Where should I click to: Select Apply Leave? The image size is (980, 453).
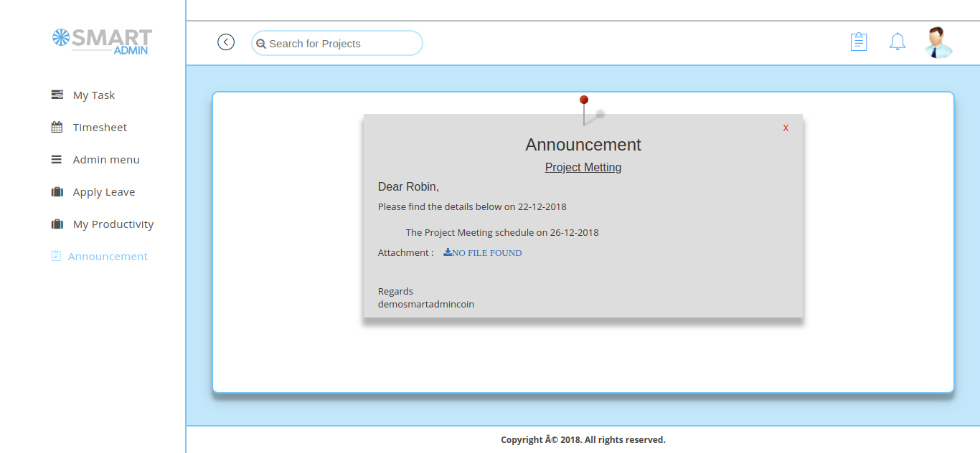pos(104,191)
